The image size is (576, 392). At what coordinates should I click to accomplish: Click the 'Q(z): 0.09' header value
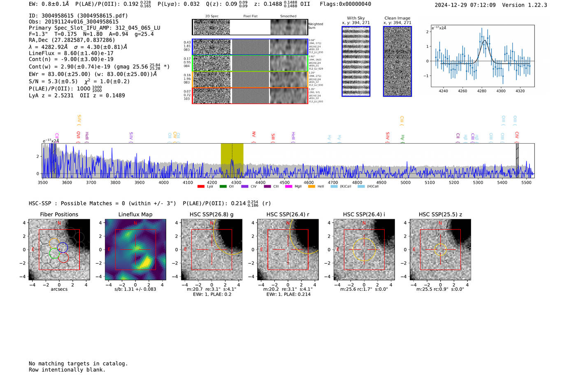(x=221, y=4)
